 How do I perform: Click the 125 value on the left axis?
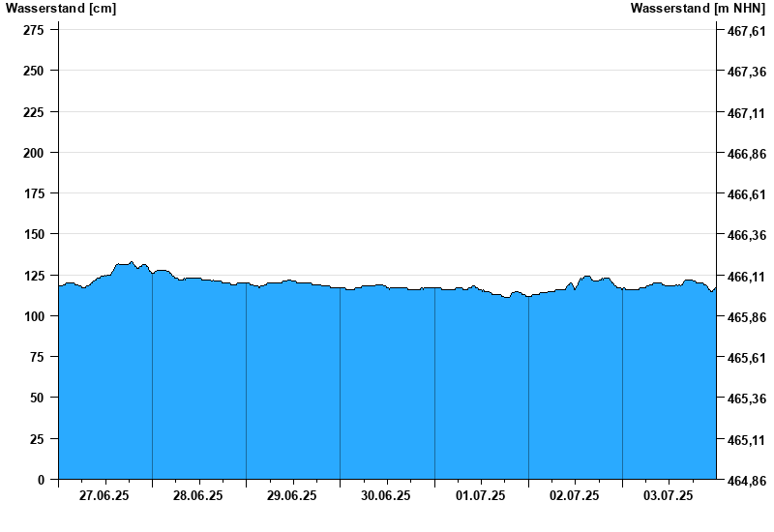coord(33,276)
